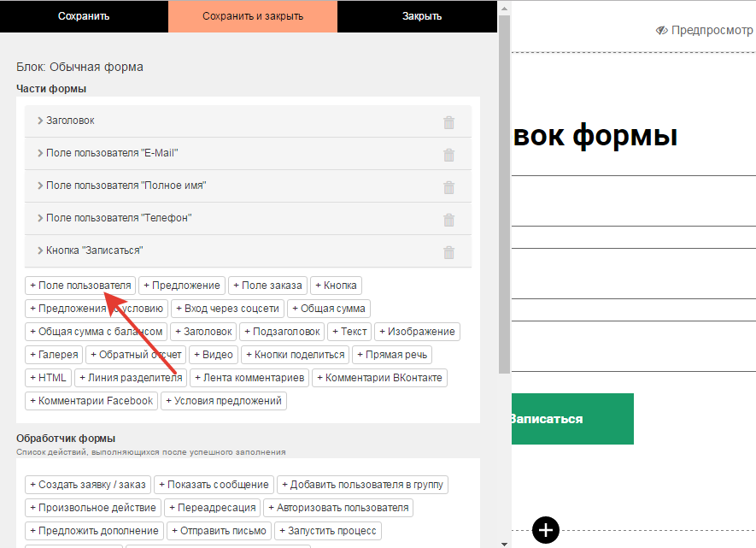Add a Галерея part
Image resolution: width=756 pixels, height=548 pixels.
tap(54, 355)
